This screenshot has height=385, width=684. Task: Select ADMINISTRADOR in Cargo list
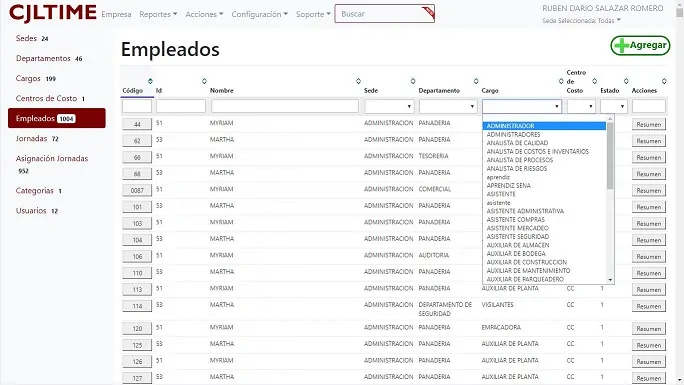point(544,126)
